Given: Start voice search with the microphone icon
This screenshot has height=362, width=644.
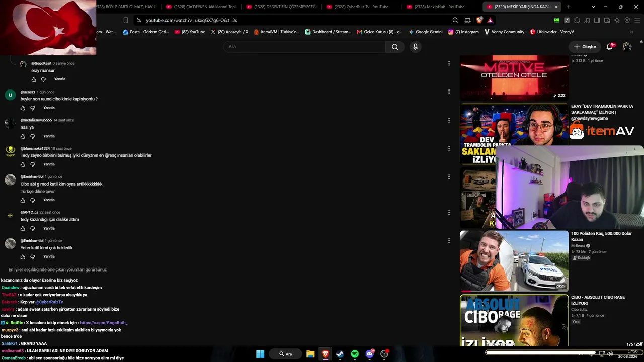Looking at the screenshot, I should click(x=415, y=47).
